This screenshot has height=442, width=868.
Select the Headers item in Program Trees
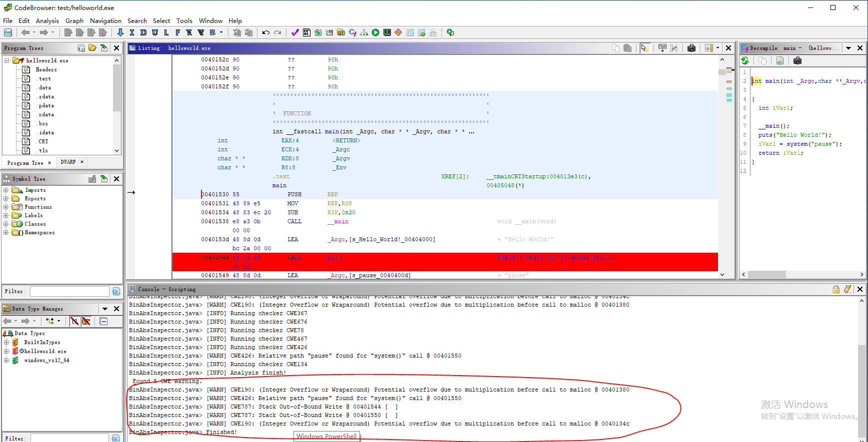click(46, 70)
